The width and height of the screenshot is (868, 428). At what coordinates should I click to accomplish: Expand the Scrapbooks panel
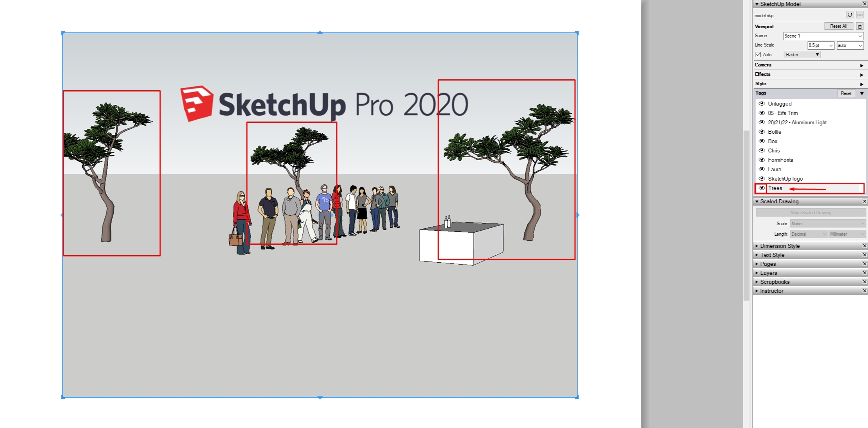point(757,282)
